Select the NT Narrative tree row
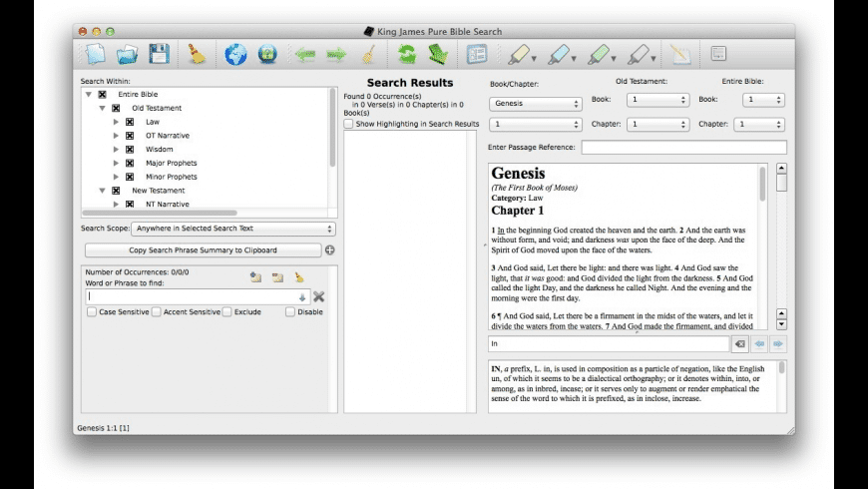The image size is (868, 489). (168, 205)
